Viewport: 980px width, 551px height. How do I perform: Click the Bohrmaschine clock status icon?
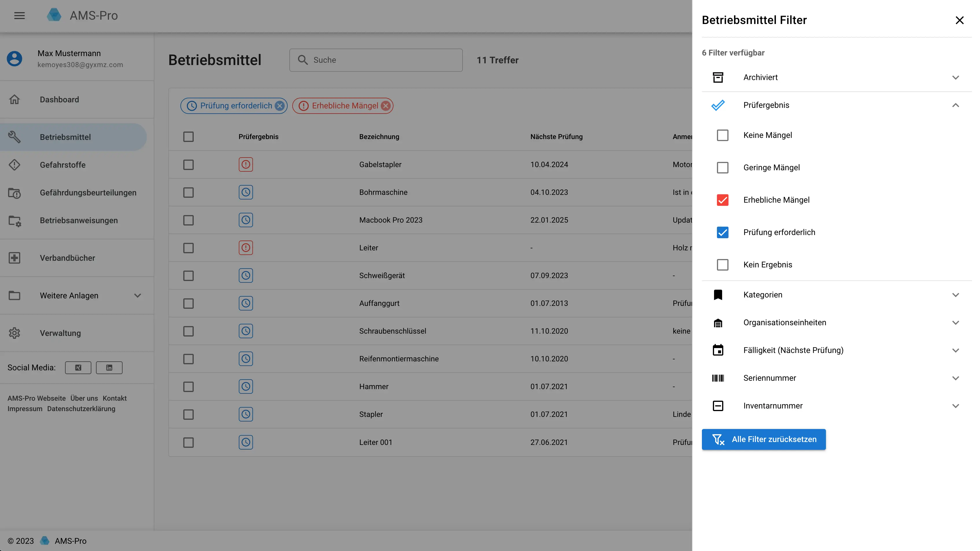pyautogui.click(x=246, y=192)
